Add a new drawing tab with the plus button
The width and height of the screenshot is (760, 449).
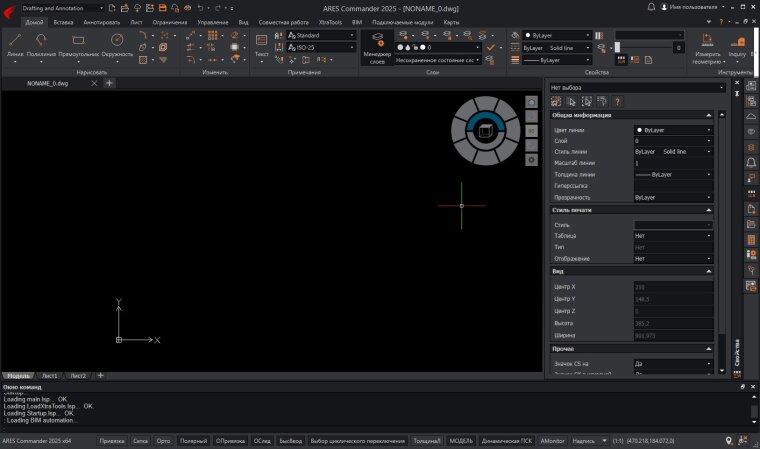[109, 83]
